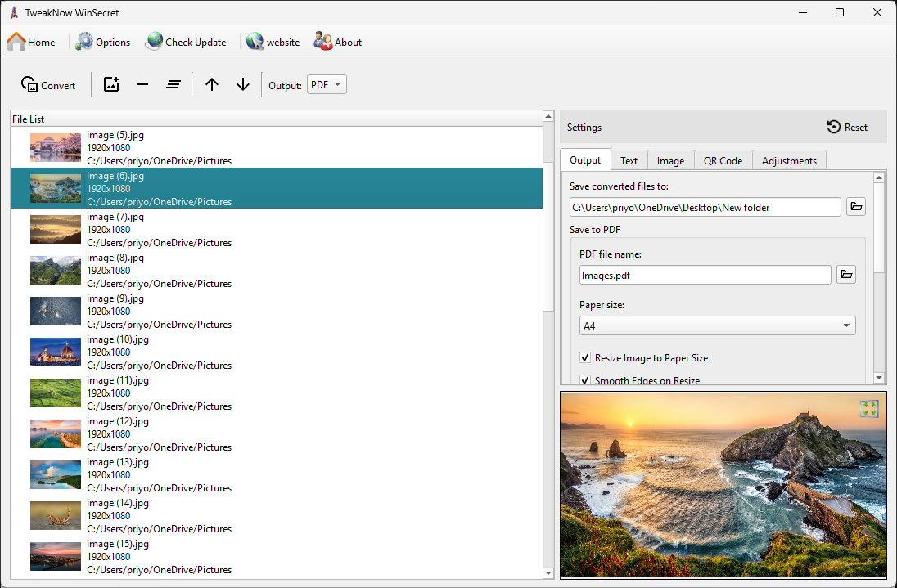
Task: Click the Remove (minus) toolbar icon
Action: pyautogui.click(x=142, y=84)
